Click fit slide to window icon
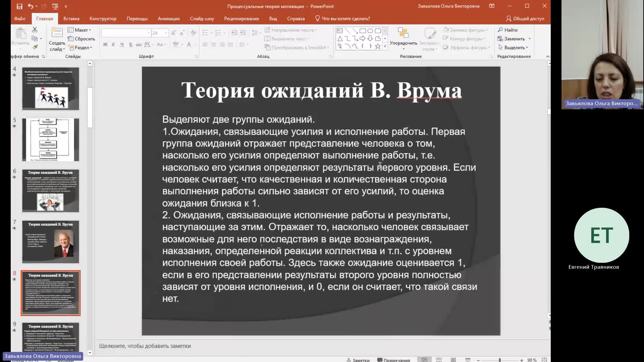Screen dimensions: 644x362 coord(544,360)
